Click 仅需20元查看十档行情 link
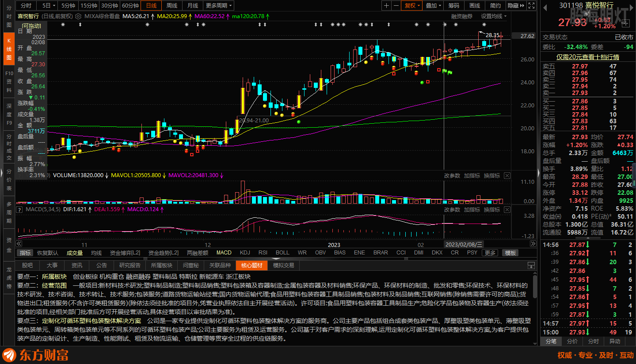This screenshot has height=364, width=636. 587,57
